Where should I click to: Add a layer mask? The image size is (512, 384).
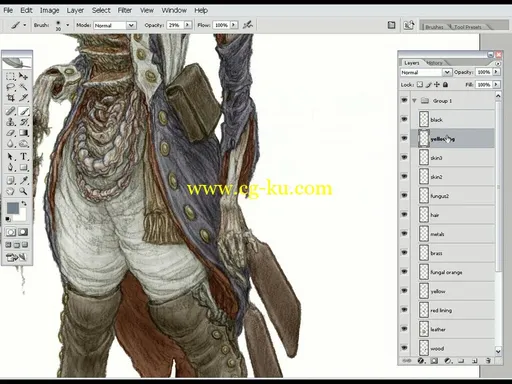coord(434,361)
